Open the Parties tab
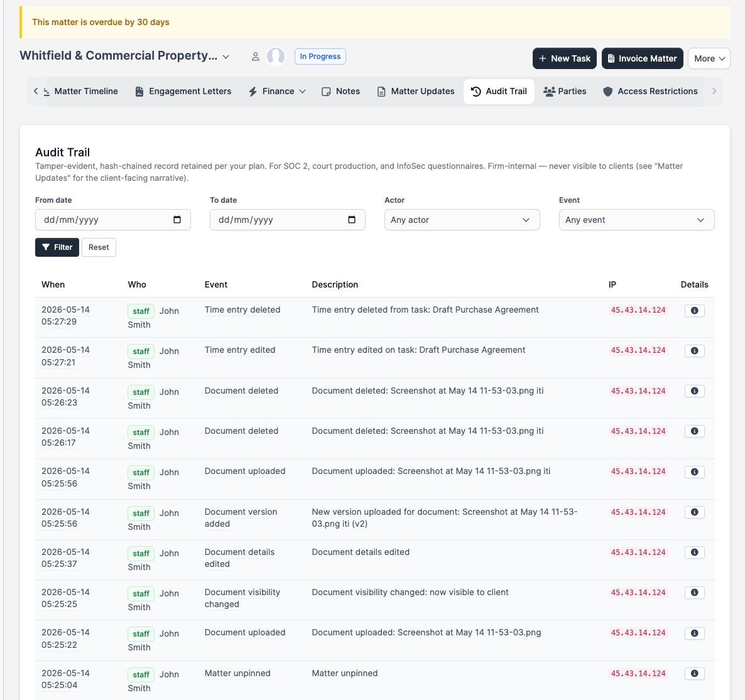The width and height of the screenshot is (745, 700). pyautogui.click(x=565, y=91)
